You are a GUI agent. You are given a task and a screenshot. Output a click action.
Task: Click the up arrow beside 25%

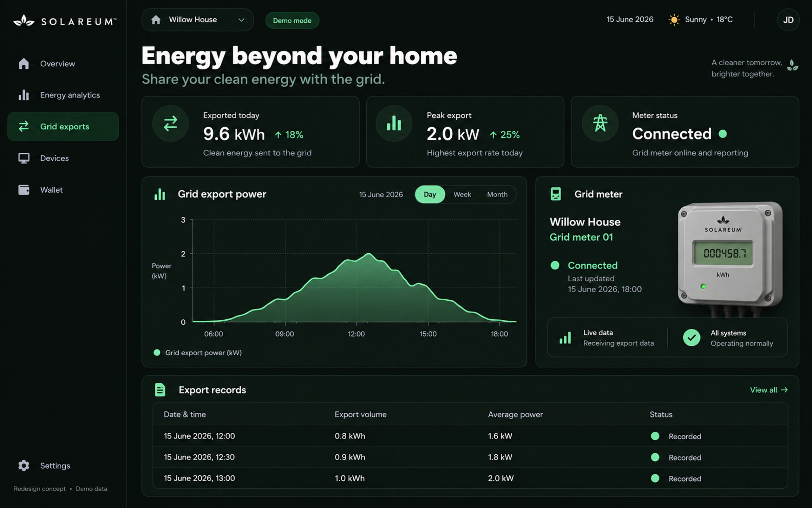click(x=493, y=135)
